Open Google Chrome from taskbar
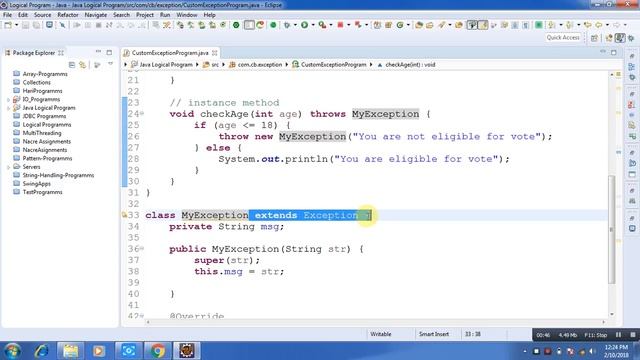 158,351
